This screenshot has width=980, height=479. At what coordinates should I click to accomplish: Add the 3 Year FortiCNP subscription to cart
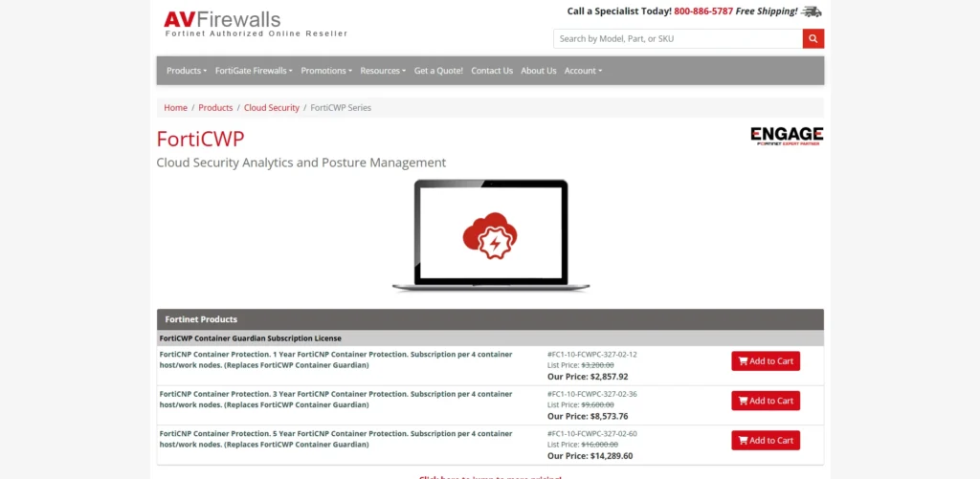click(x=766, y=401)
